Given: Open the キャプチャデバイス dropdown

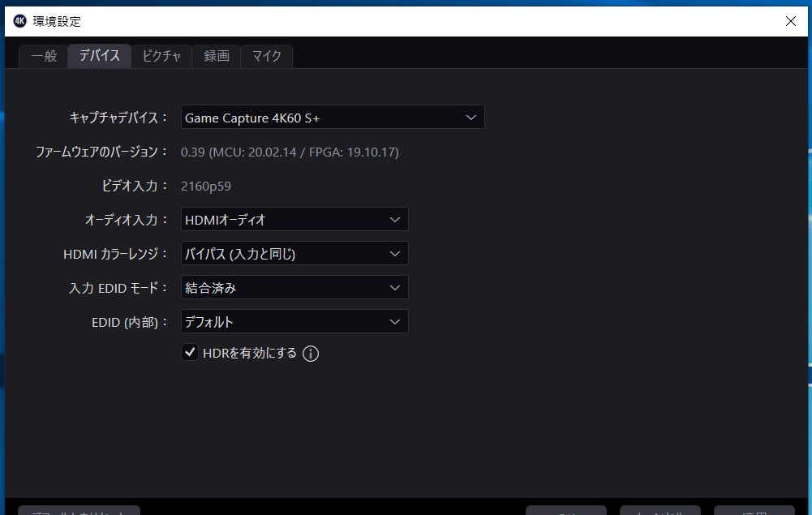Looking at the screenshot, I should [333, 117].
